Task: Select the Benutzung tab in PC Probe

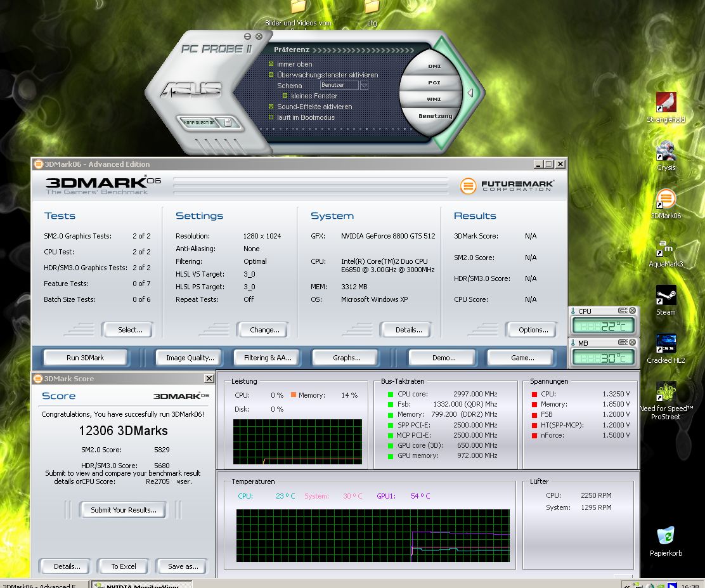Action: (x=435, y=116)
